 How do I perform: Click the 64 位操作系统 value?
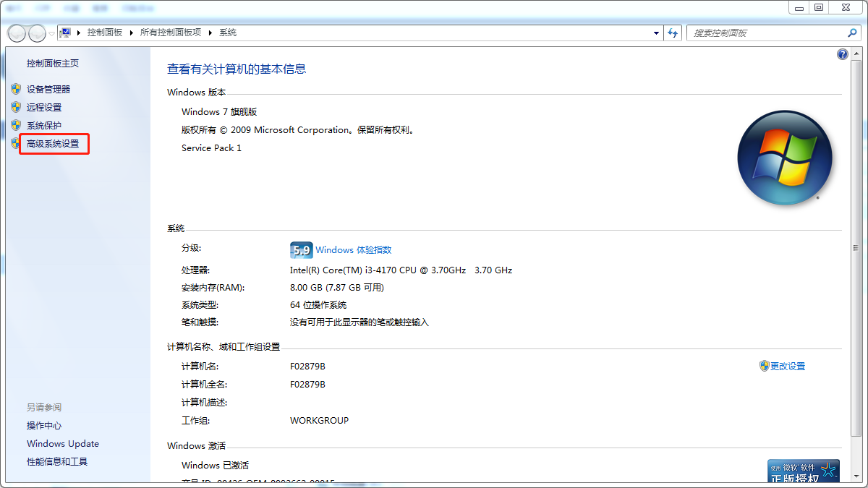click(x=318, y=305)
